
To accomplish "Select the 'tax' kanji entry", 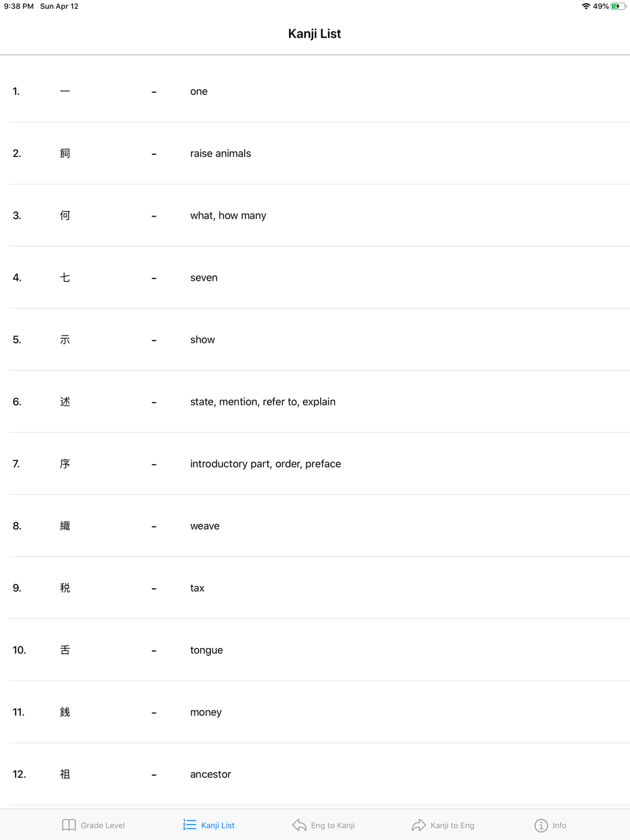I will point(315,588).
